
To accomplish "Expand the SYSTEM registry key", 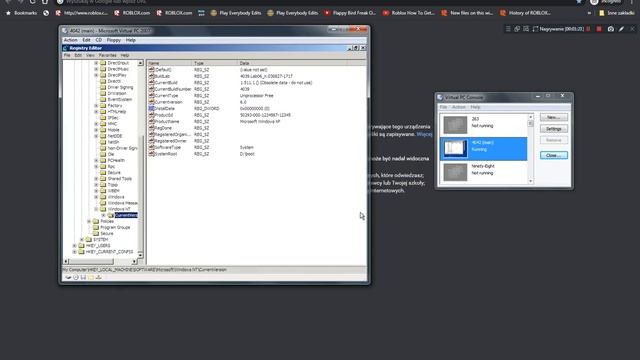I will pos(82,240).
